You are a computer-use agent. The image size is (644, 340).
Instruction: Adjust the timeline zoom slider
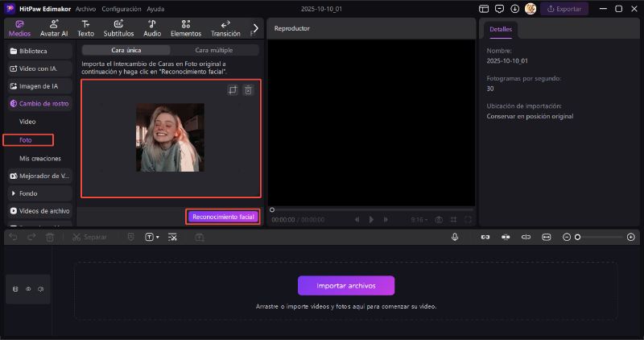[577, 237]
